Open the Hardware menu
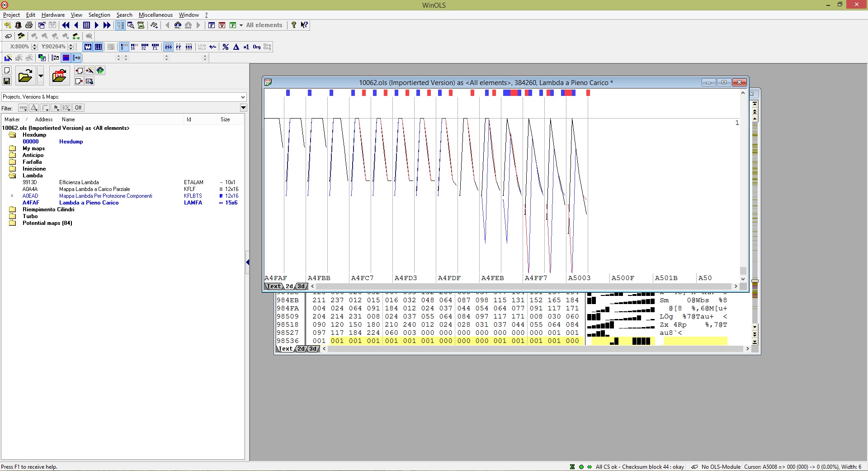This screenshot has height=471, width=868. pos(53,15)
